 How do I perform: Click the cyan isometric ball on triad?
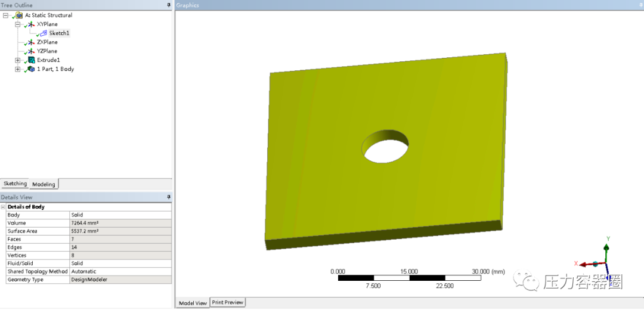click(x=596, y=263)
